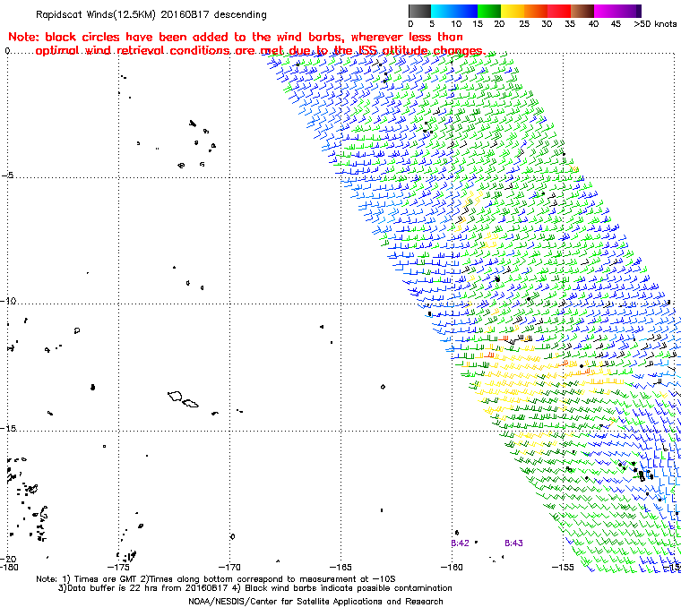Click the green 15-20 knots legend segment
The height and width of the screenshot is (616, 681).
(x=489, y=11)
